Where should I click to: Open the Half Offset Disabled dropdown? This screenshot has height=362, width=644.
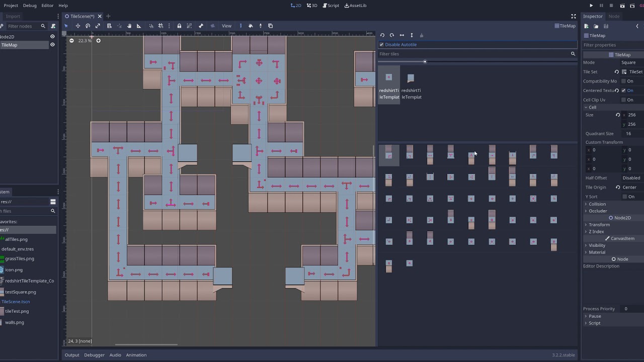pos(631,177)
